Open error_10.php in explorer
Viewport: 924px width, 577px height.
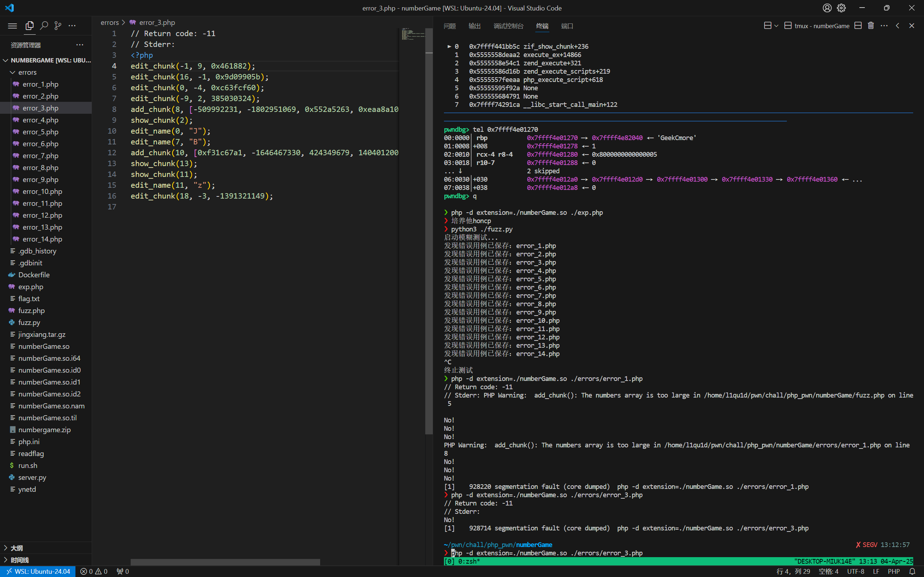46,191
